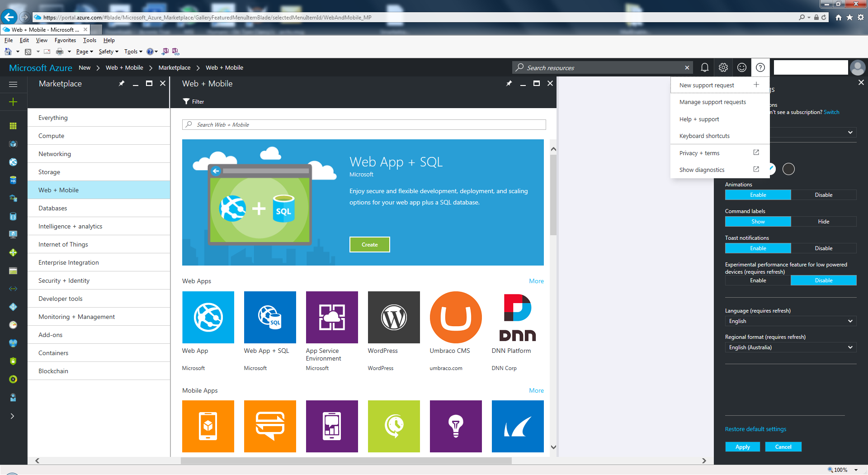868x475 pixels.
Task: Click Cancel in settings
Action: click(x=783, y=447)
